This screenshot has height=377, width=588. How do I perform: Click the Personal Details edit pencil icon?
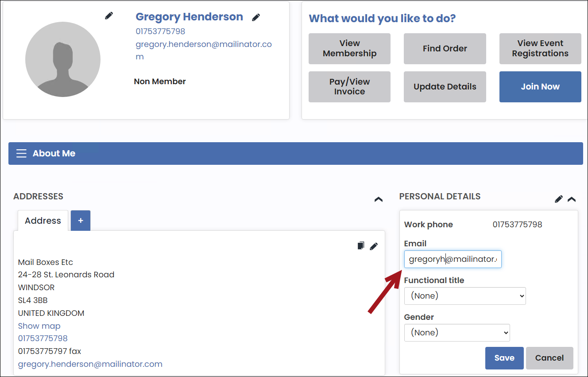(x=559, y=199)
